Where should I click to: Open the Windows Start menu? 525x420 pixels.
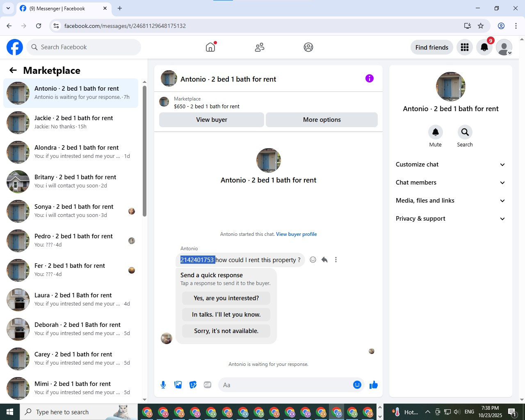tap(10, 412)
